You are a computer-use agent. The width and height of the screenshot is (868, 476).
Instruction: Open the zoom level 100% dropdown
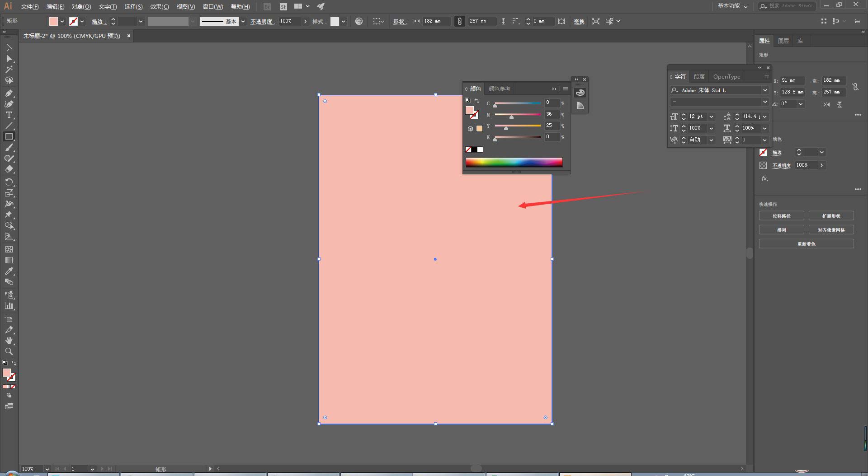click(x=47, y=469)
